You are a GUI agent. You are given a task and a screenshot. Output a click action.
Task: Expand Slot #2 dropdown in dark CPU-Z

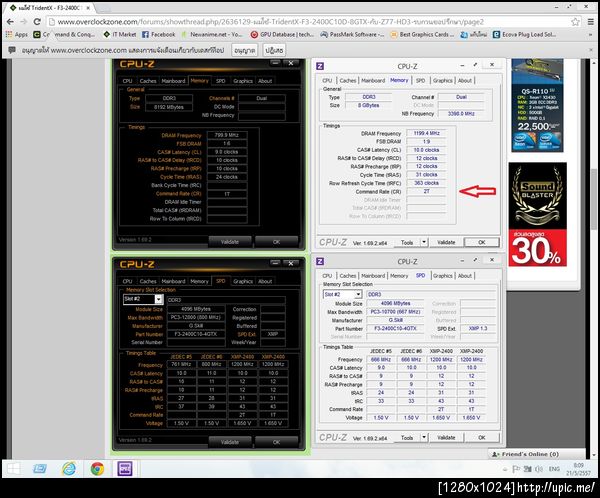158,299
